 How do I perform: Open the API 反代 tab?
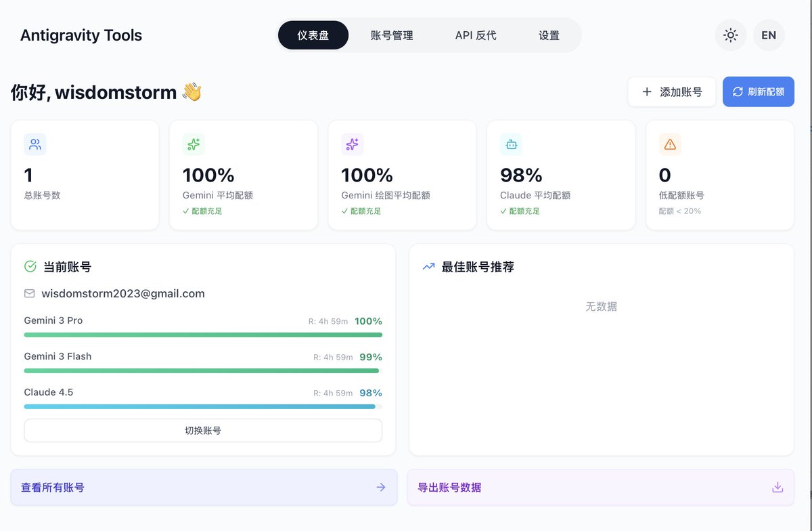point(476,35)
